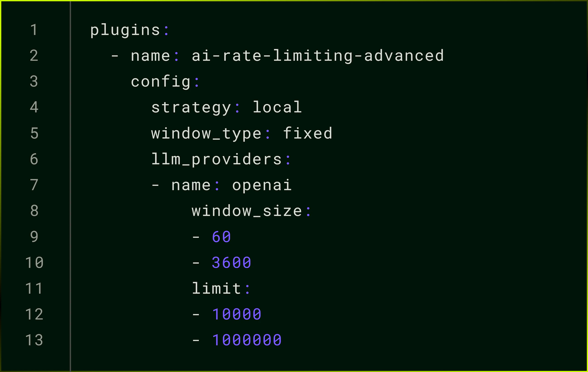Click the 'limit' key on line 11
Screen dimensions: 588x372
217,288
